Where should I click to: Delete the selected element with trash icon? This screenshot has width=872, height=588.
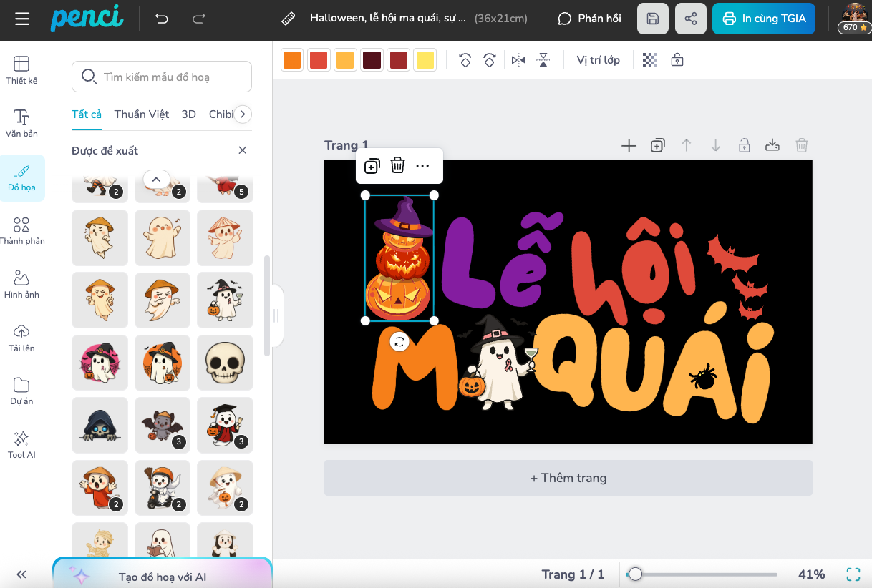click(398, 166)
